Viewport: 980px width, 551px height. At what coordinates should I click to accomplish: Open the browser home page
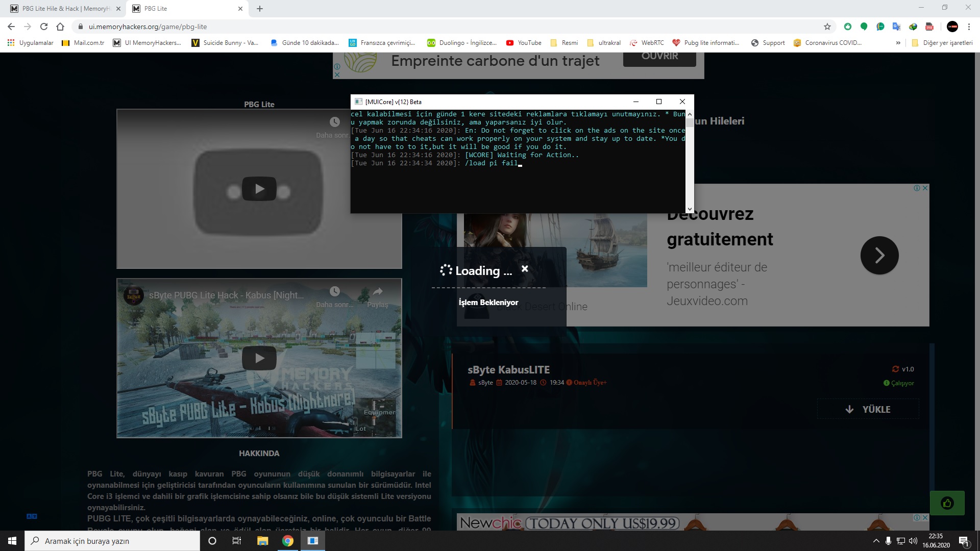60,27
